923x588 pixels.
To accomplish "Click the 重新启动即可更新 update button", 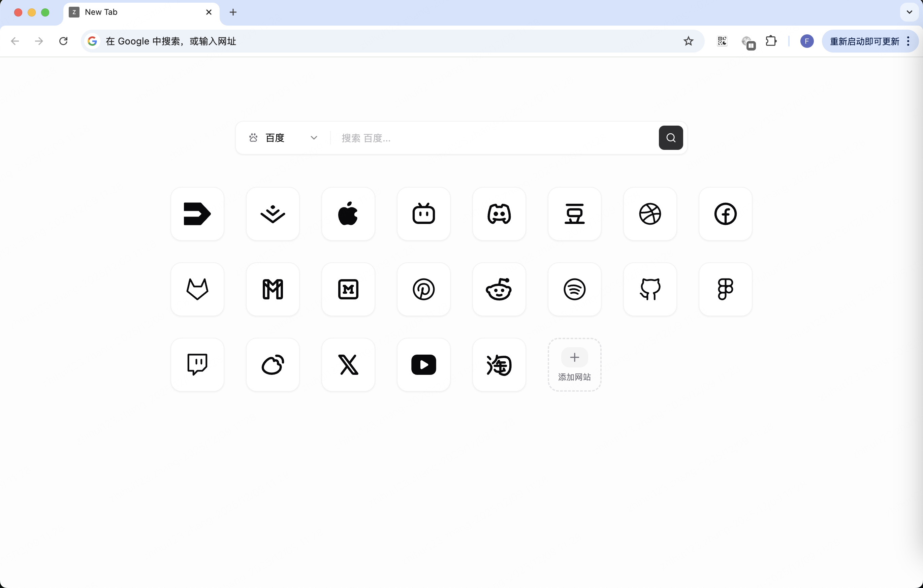I will (864, 41).
